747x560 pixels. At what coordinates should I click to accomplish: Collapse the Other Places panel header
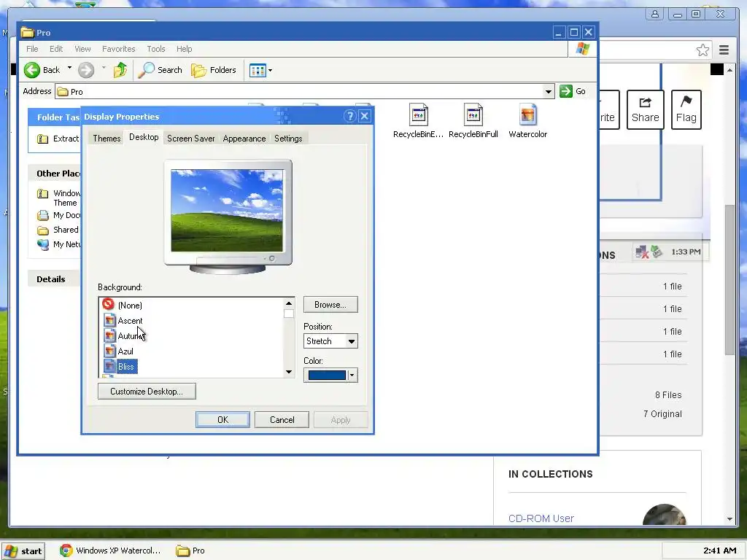(54, 174)
